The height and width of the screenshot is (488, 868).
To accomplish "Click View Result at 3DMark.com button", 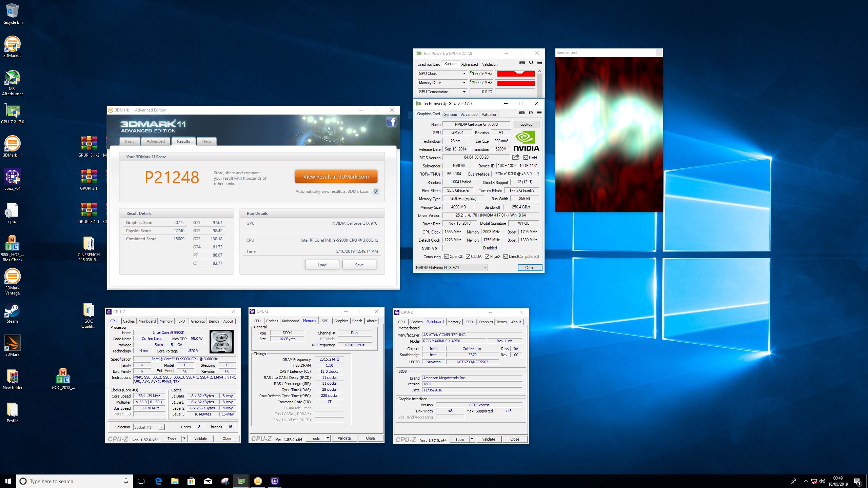I will point(336,177).
